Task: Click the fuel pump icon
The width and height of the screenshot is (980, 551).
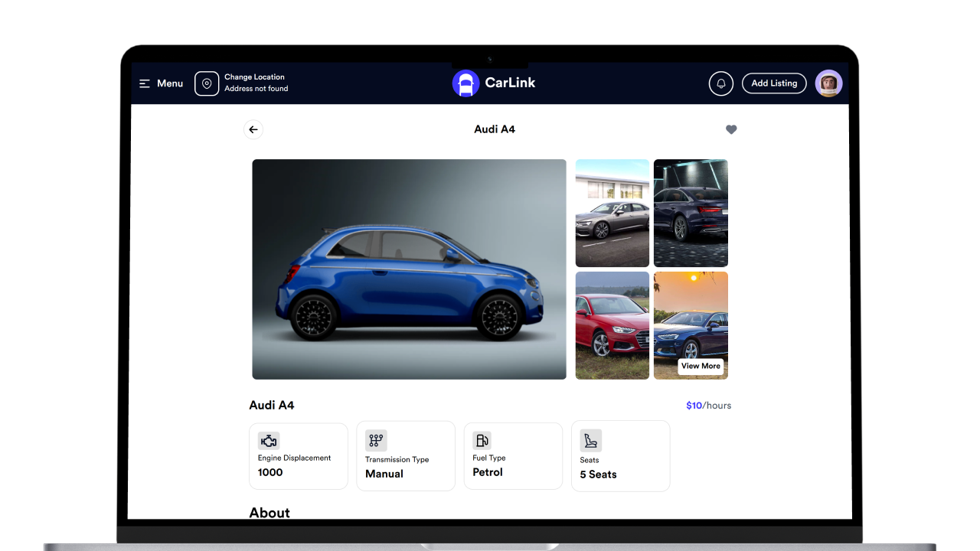Action: [x=482, y=440]
